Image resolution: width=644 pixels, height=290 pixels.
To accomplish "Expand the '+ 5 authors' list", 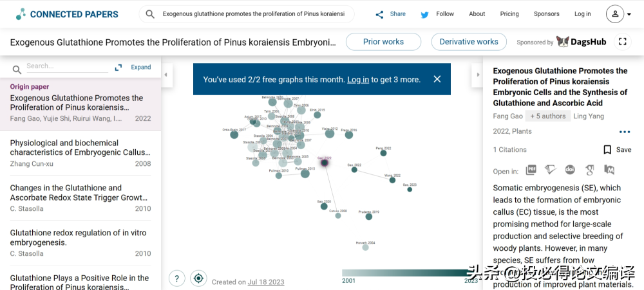I will tap(547, 116).
